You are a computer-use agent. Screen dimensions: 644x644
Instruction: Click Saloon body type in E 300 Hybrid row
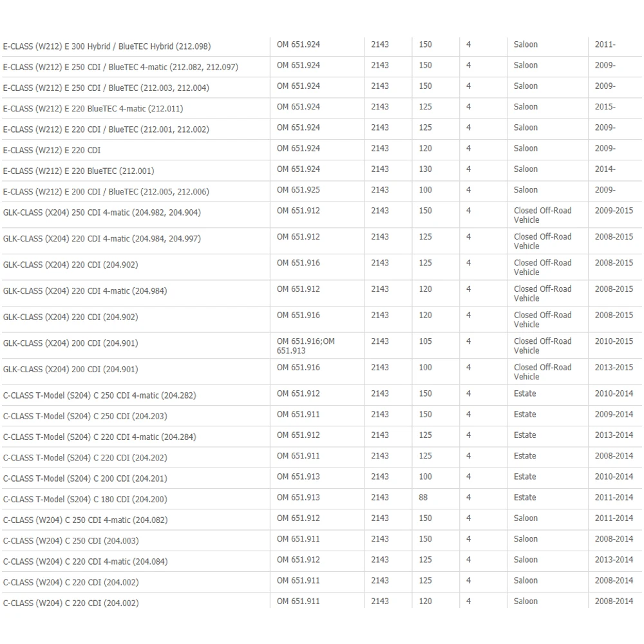(x=526, y=44)
